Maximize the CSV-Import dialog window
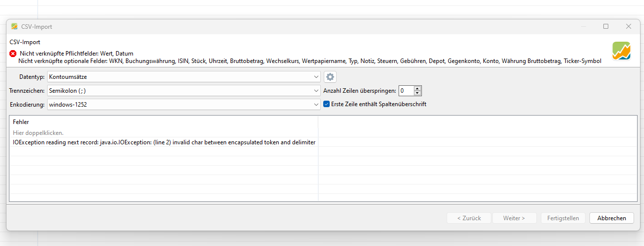Image resolution: width=644 pixels, height=246 pixels. tap(605, 27)
